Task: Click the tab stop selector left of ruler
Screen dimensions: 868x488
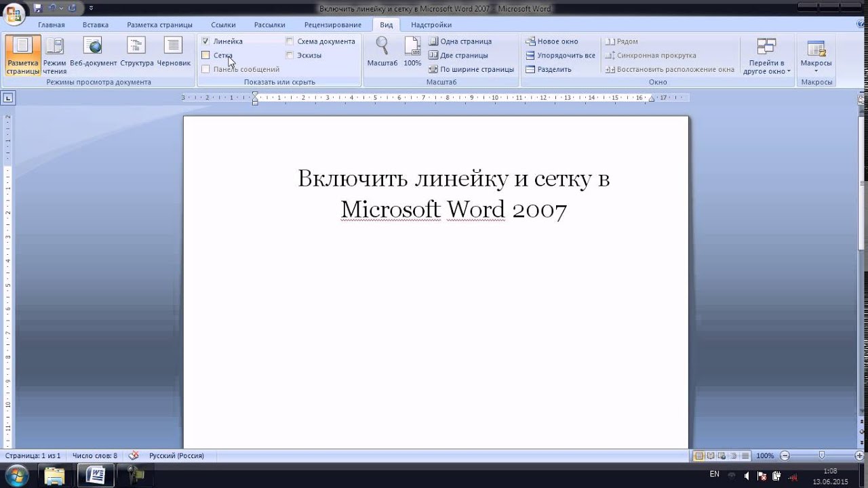Action: [8, 98]
